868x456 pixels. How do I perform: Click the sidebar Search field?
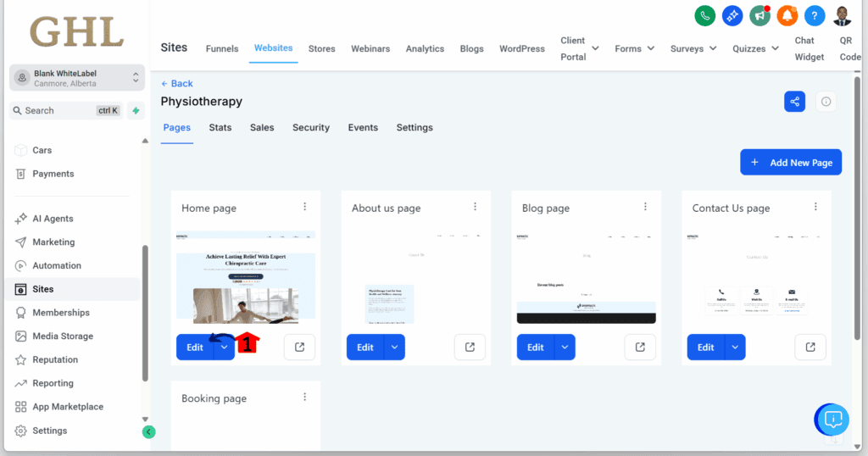click(x=66, y=111)
